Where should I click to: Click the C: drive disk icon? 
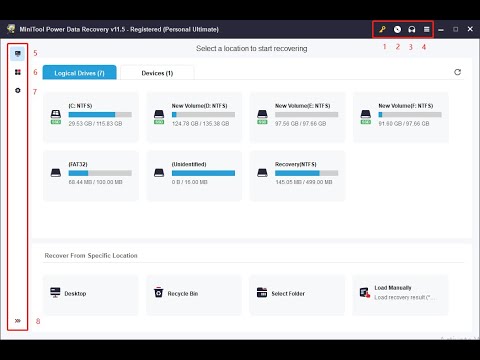pos(56,117)
